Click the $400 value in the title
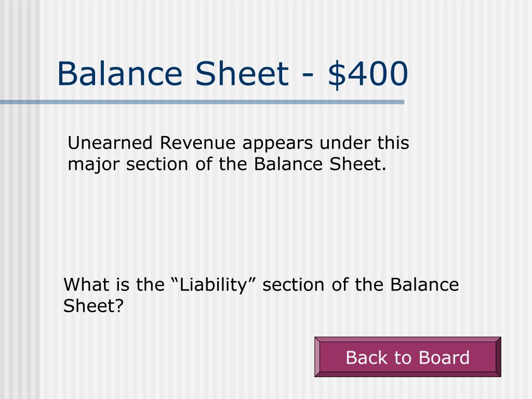The image size is (532, 399). click(368, 74)
